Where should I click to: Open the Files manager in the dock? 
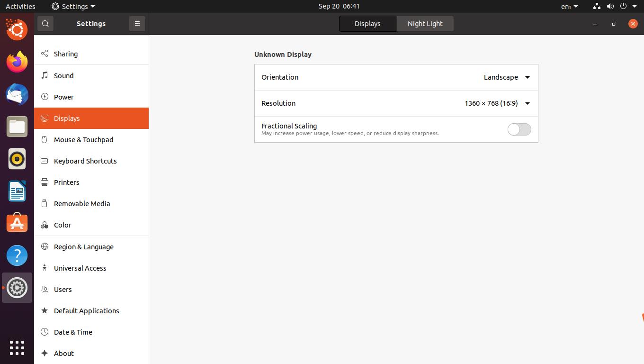pos(17,127)
